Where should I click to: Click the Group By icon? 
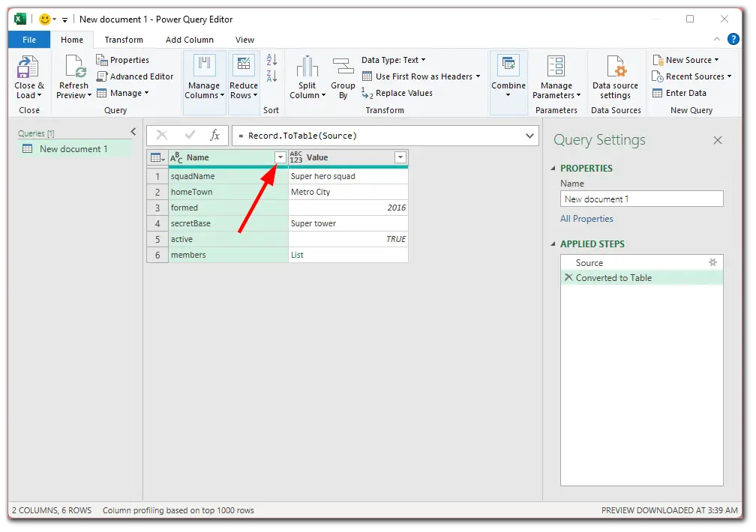click(343, 67)
